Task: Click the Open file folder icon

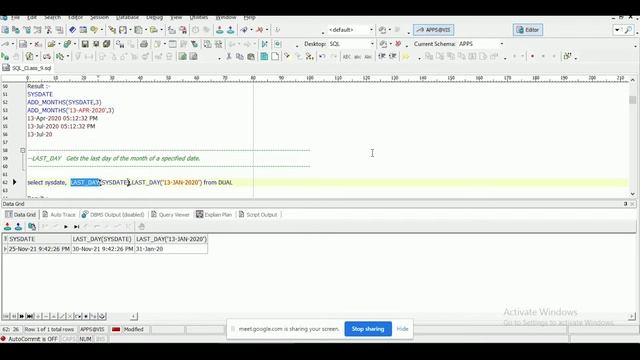Action: [51, 44]
